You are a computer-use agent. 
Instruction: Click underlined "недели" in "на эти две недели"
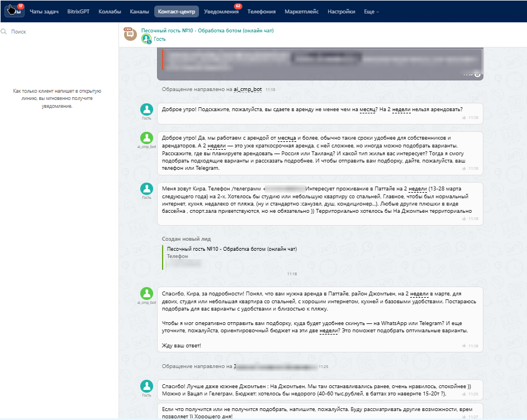[329, 331]
